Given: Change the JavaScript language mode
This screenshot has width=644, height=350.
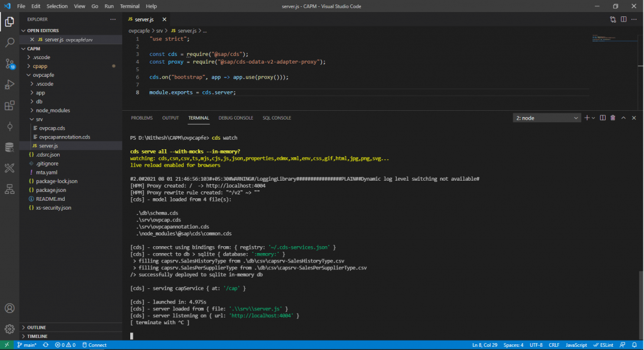Looking at the screenshot, I should pyautogui.click(x=576, y=345).
